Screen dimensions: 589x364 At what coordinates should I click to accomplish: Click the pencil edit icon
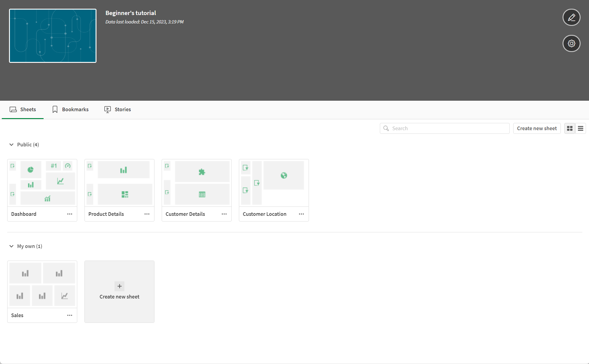pos(571,17)
